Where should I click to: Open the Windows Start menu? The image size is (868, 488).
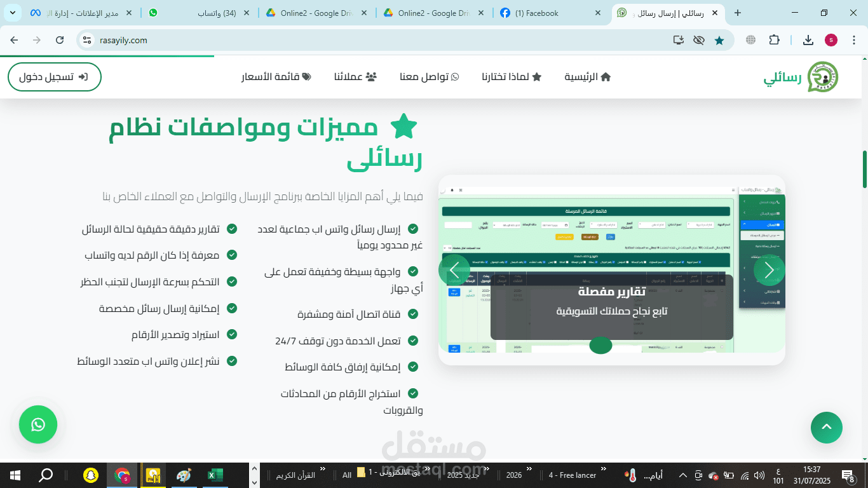coord(15,475)
